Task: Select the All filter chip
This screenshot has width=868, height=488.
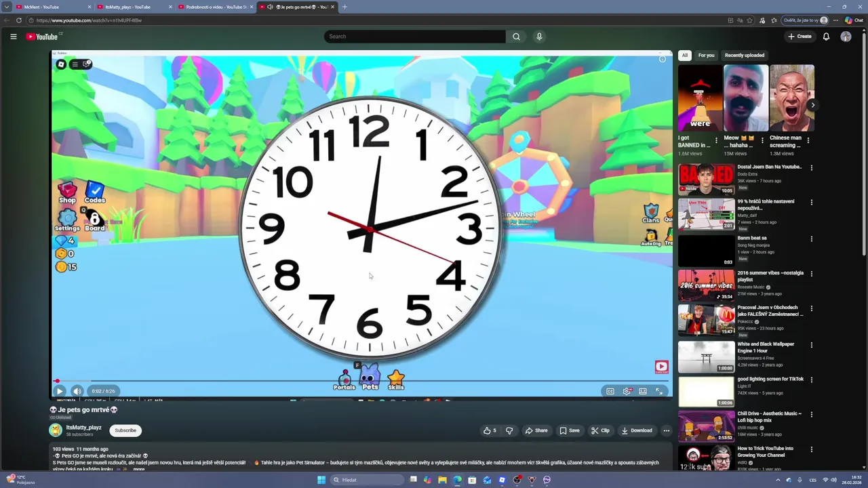Action: pyautogui.click(x=685, y=56)
